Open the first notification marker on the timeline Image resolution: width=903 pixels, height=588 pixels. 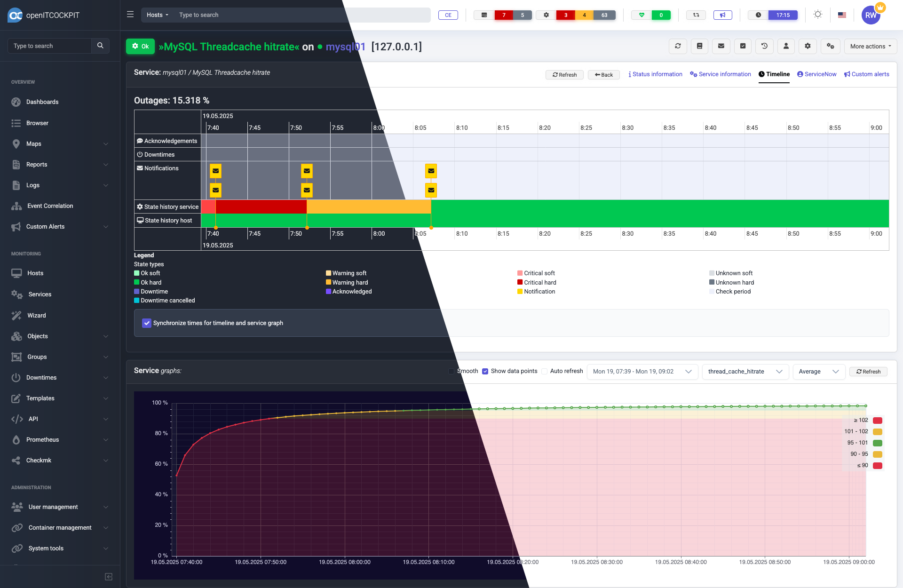pos(215,171)
